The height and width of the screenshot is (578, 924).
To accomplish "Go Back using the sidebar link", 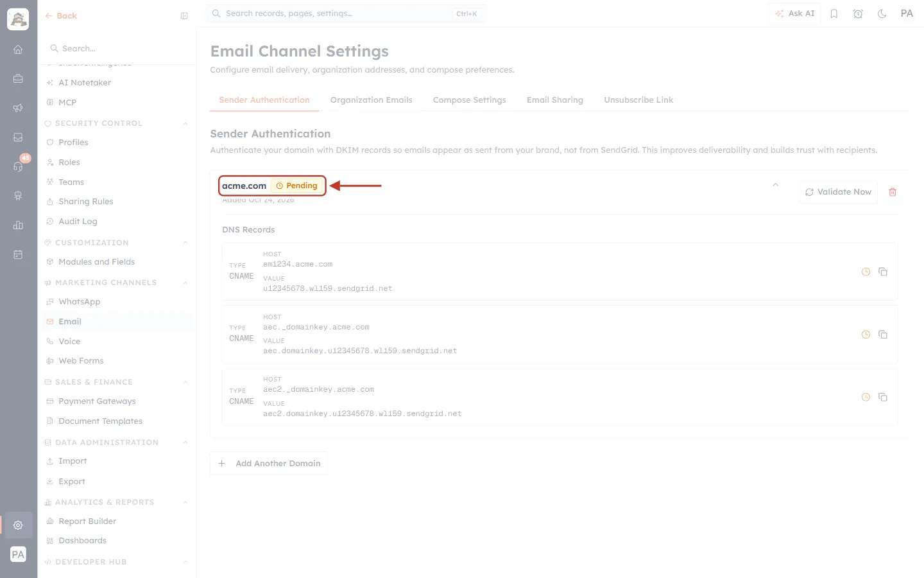I will (x=61, y=16).
